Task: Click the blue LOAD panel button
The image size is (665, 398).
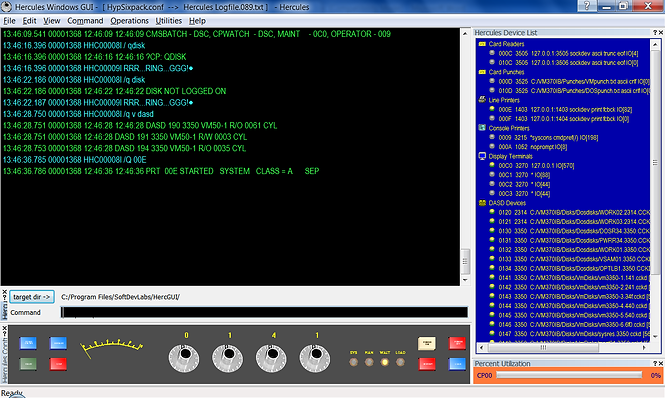Action: (x=457, y=364)
